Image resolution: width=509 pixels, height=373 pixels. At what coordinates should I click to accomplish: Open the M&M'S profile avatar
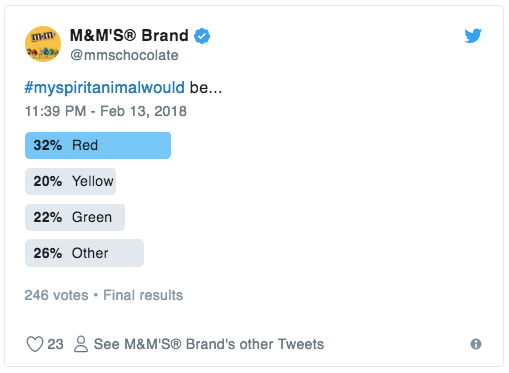(43, 44)
